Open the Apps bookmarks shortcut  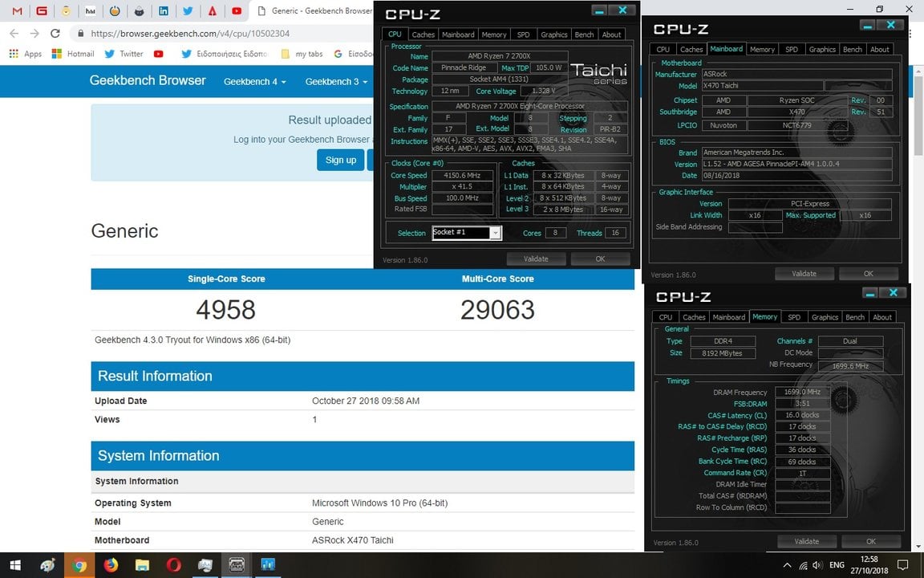(x=26, y=54)
